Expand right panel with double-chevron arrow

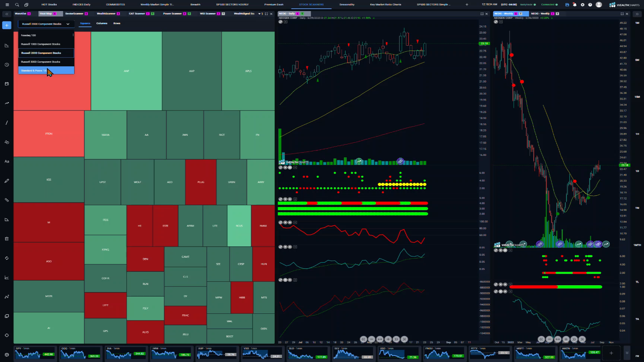click(637, 14)
